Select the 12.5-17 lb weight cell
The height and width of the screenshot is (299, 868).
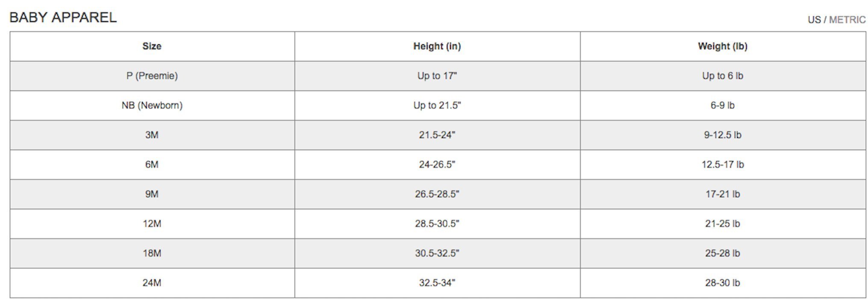coord(722,164)
